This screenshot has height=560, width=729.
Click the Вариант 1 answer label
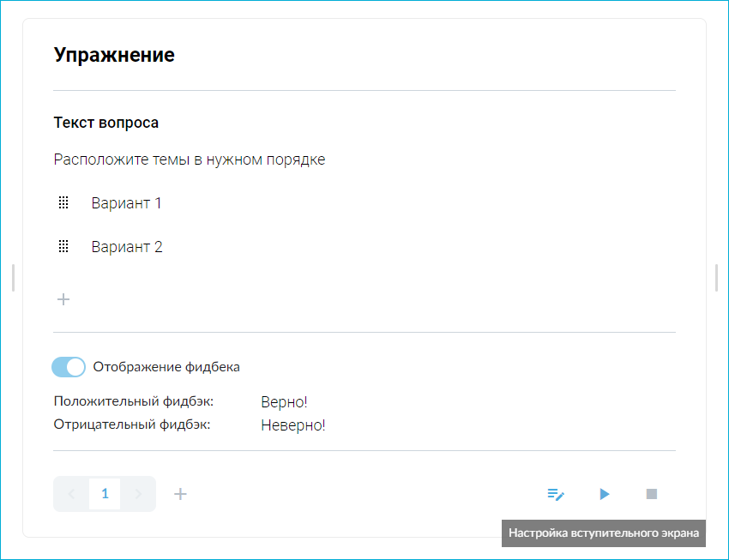tap(127, 203)
